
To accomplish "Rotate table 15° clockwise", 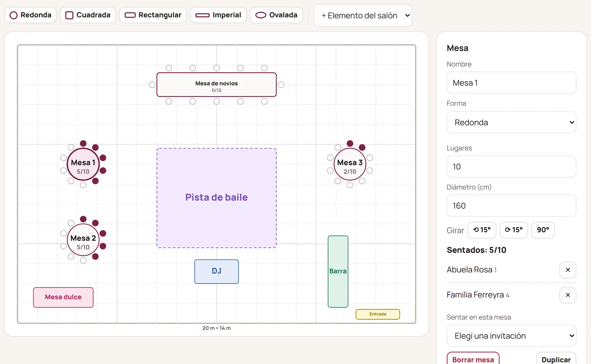I will pyautogui.click(x=514, y=230).
